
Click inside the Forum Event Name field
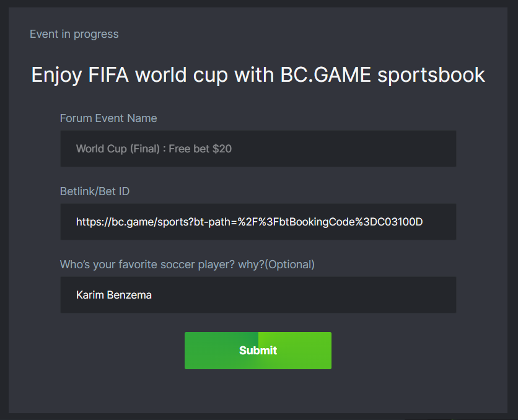click(258, 149)
